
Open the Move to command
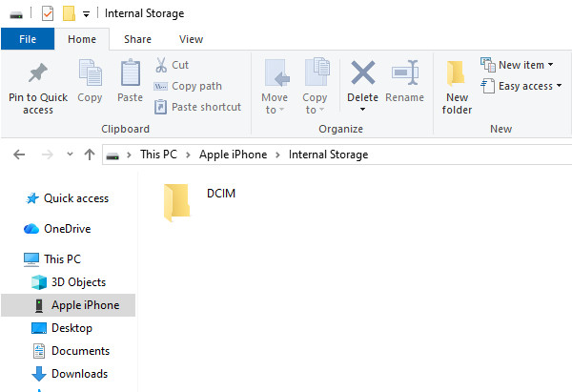pos(275,87)
